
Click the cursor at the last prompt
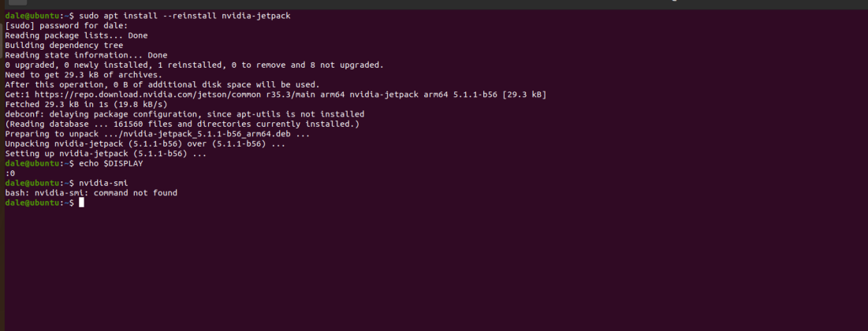[x=81, y=203]
